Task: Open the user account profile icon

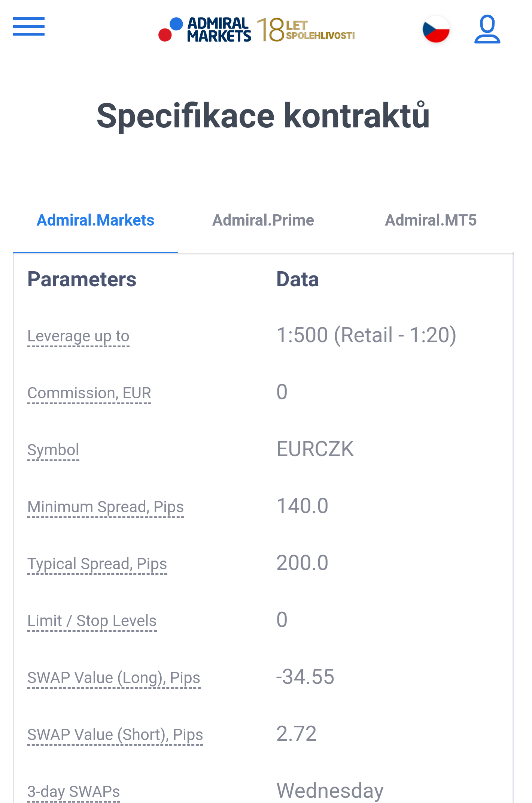Action: pos(487,29)
